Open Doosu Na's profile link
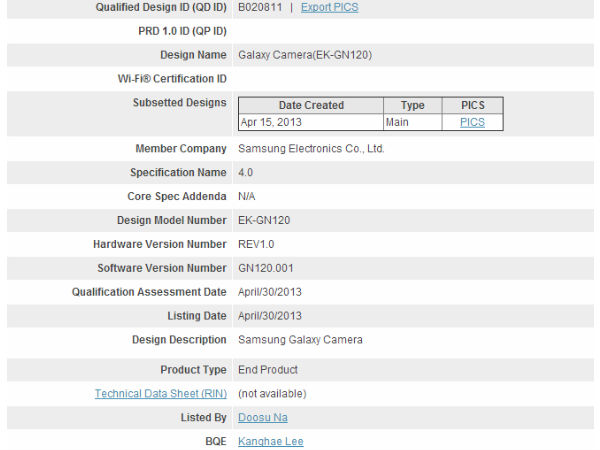Image resolution: width=600 pixels, height=450 pixels. (262, 417)
